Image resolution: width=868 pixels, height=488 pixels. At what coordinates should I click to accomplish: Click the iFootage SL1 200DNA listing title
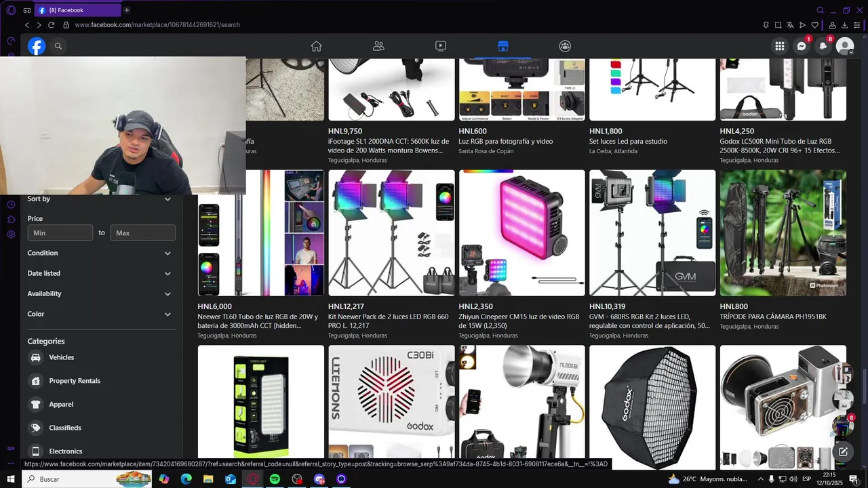[389, 146]
